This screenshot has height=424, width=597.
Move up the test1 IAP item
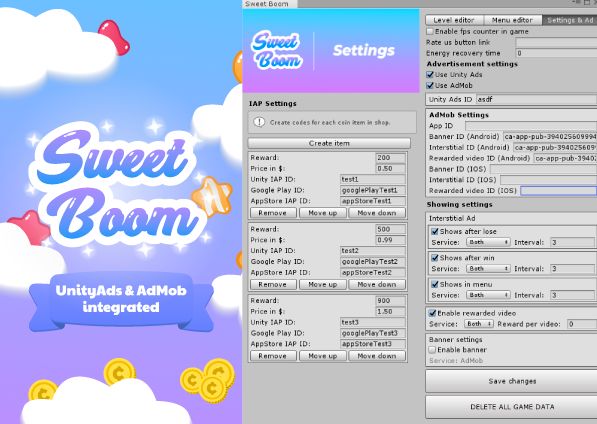pyautogui.click(x=323, y=213)
